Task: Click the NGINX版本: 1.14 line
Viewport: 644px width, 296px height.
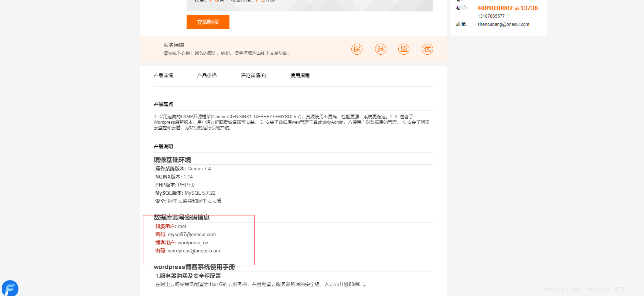Action: point(174,177)
